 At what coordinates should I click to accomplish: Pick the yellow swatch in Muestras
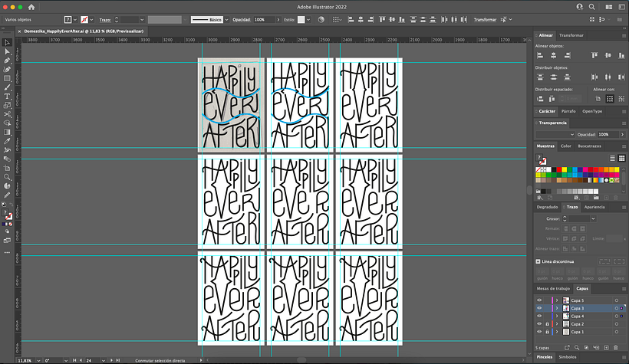(564, 170)
